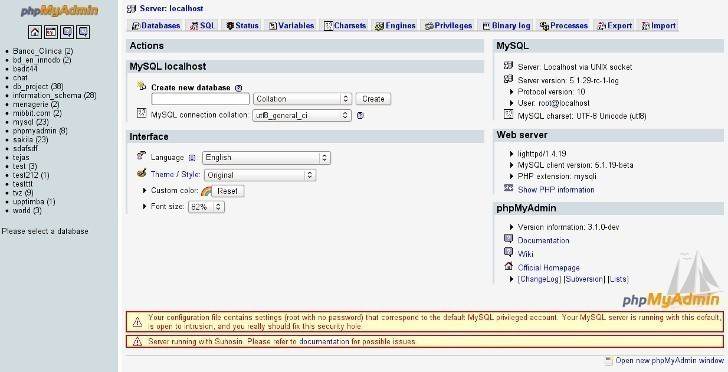This screenshot has height=372, width=728.
Task: Open the Theme / Style dropdown showing Original
Action: coord(260,175)
